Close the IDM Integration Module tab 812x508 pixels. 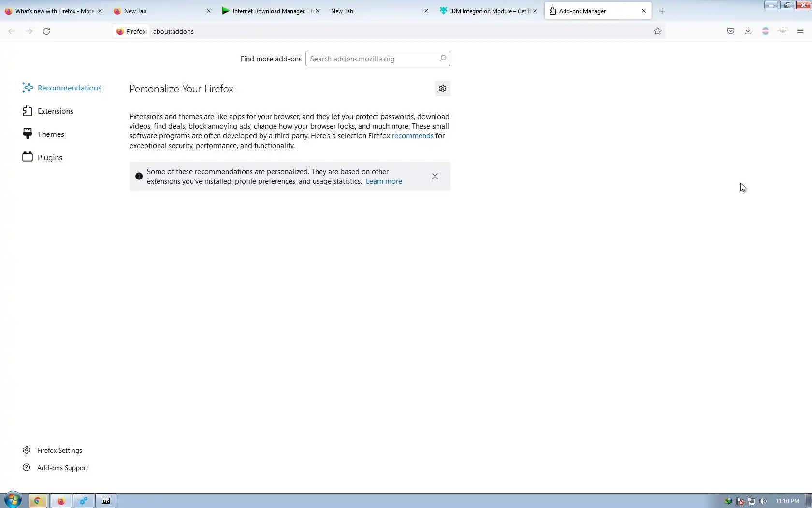coord(535,11)
